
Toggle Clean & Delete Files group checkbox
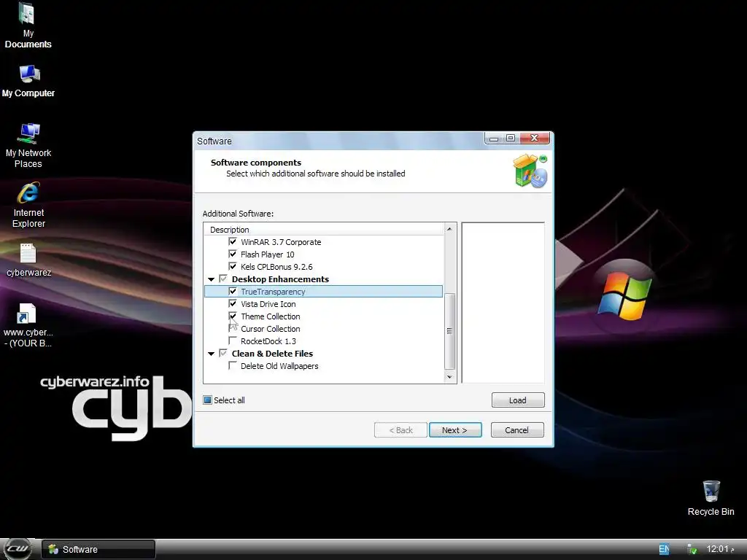[x=223, y=353]
